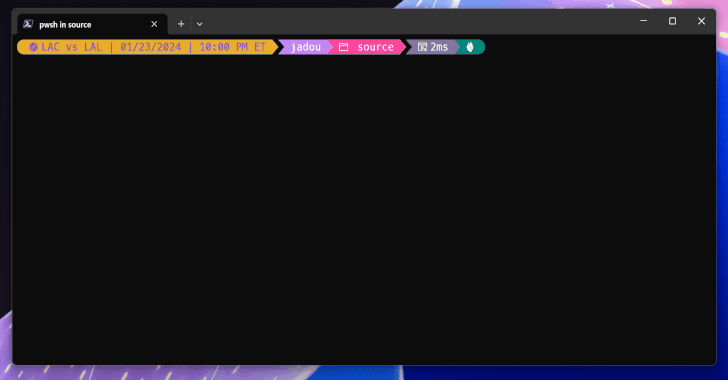This screenshot has width=728, height=380.
Task: Click the pink source directory segment
Action: 367,47
